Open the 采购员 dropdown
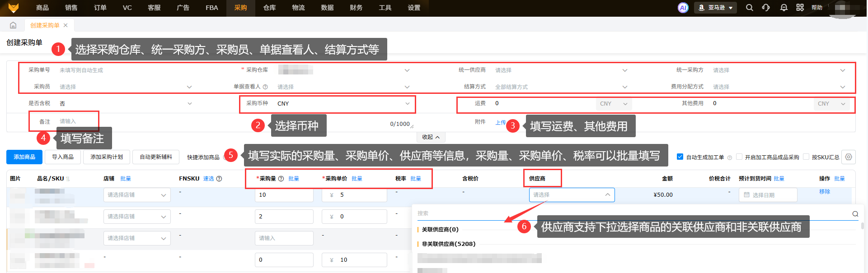Viewport: 868px width, 273px height. click(x=127, y=87)
